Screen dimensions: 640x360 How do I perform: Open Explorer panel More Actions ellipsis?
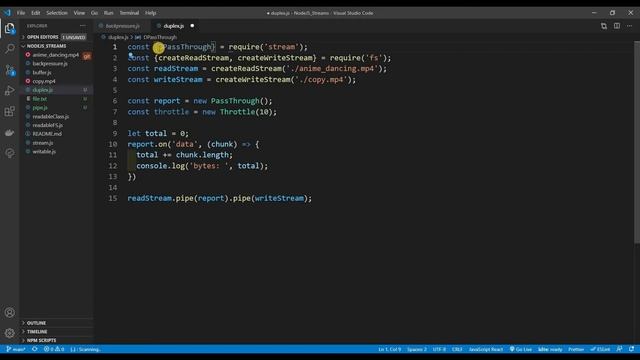[83, 26]
